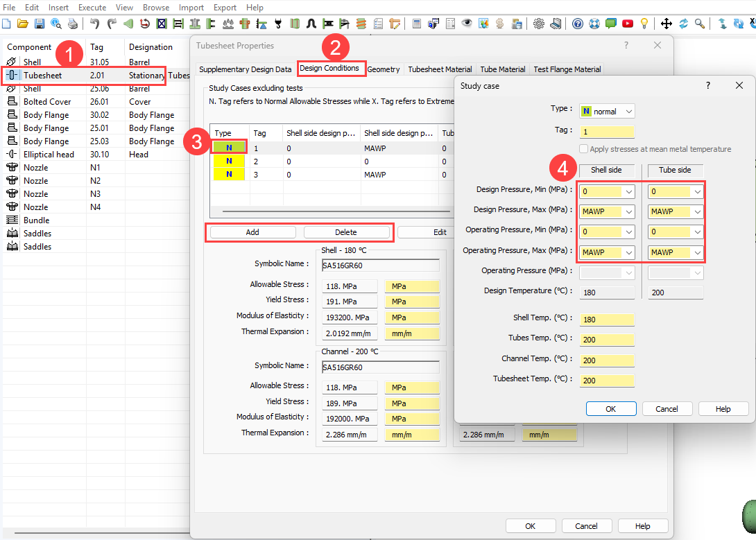
Task: Click the magnifier zoom icon
Action: point(700,24)
